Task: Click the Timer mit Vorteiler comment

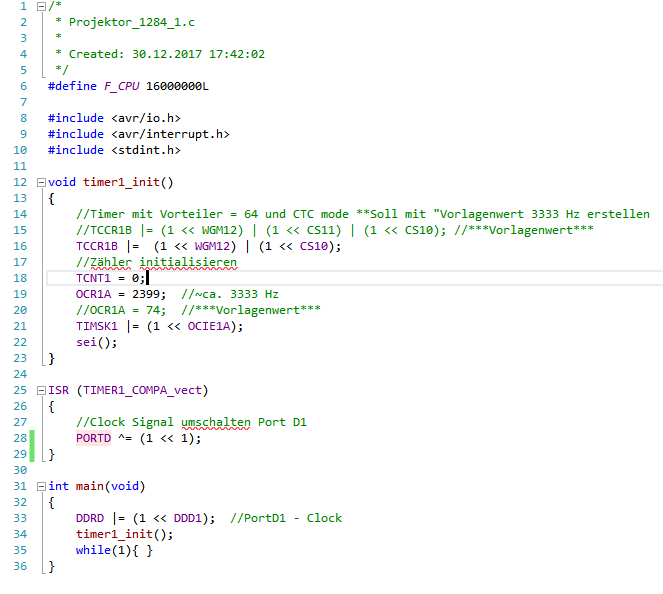Action: (362, 214)
